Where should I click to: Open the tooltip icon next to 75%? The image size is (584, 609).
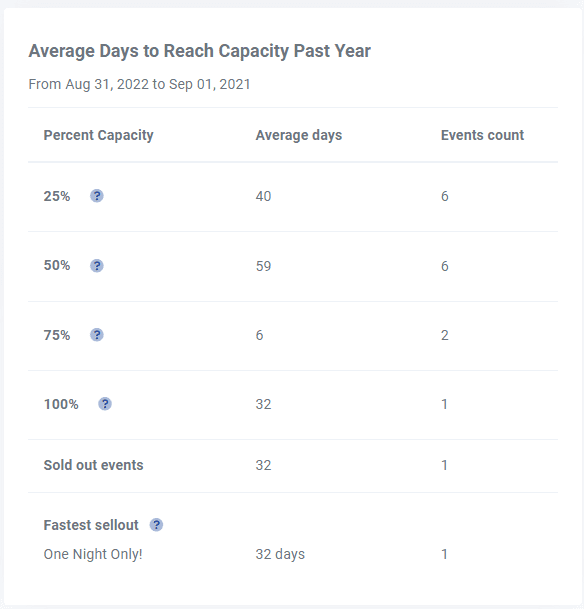coord(97,335)
